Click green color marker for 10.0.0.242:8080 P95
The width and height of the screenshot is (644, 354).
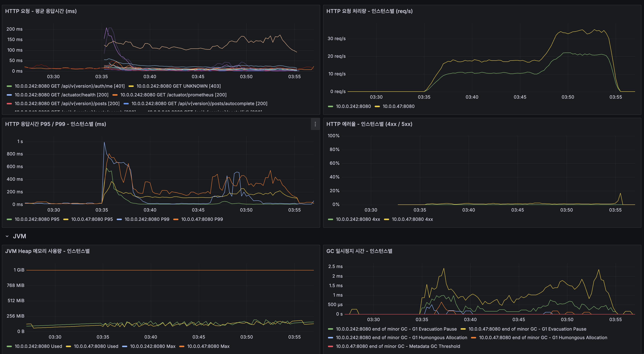pos(9,219)
